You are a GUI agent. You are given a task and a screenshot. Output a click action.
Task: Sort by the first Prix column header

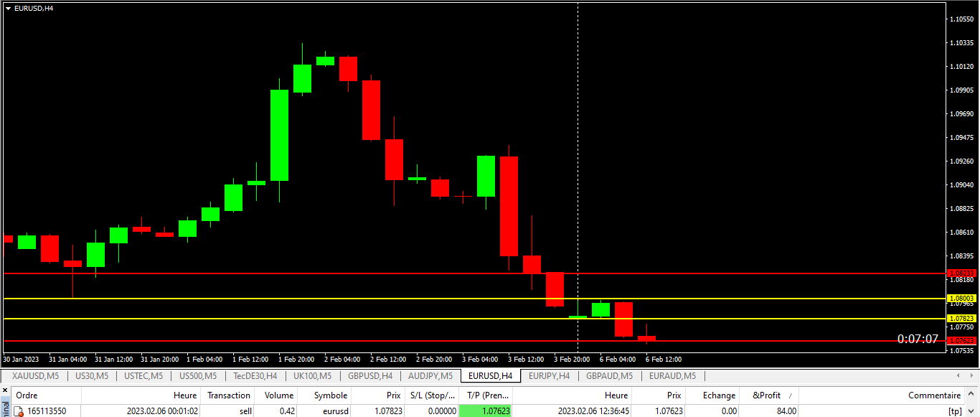(378, 395)
